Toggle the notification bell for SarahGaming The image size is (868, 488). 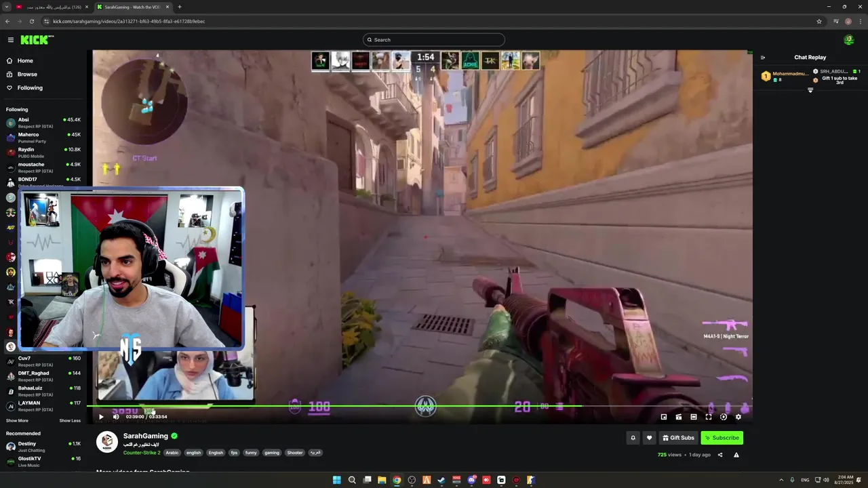click(x=633, y=438)
